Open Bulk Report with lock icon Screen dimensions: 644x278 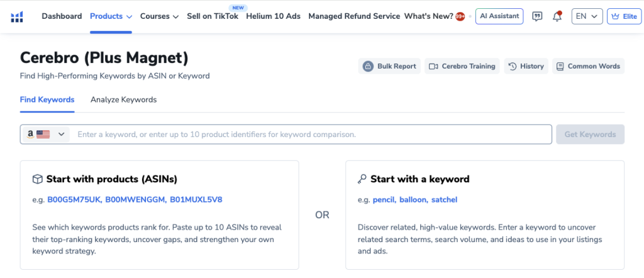390,66
